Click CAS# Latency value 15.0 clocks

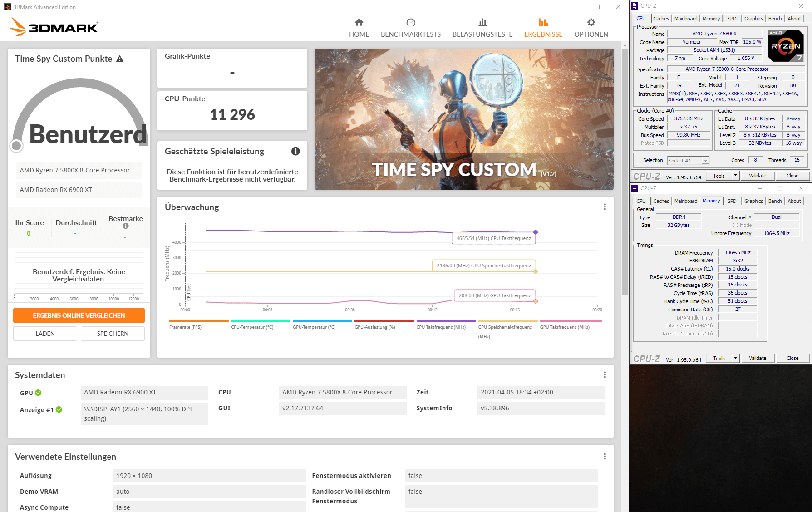click(738, 269)
